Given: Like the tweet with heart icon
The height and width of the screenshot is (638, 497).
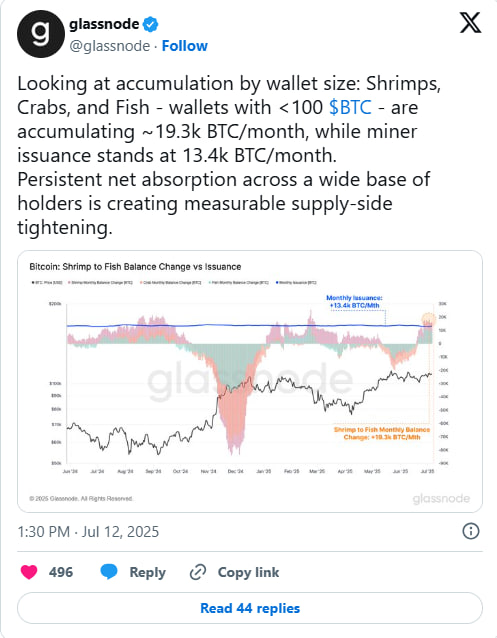Looking at the screenshot, I should point(29,572).
